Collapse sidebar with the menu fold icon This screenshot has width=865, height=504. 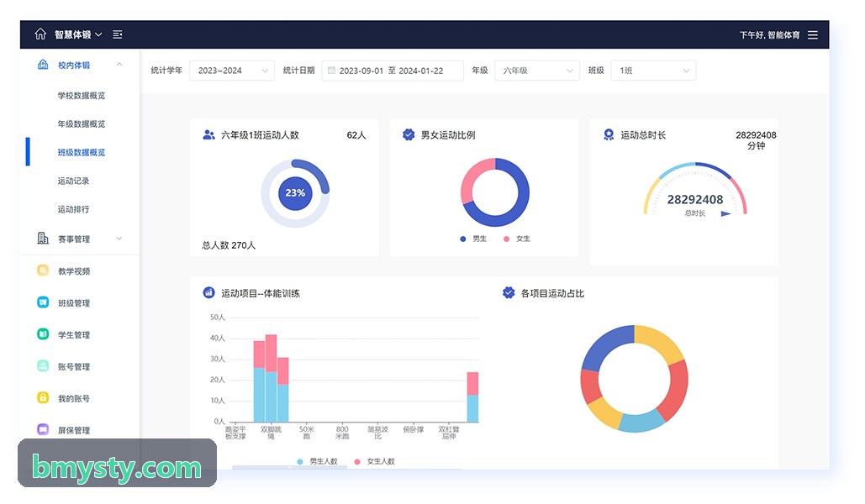coord(118,34)
